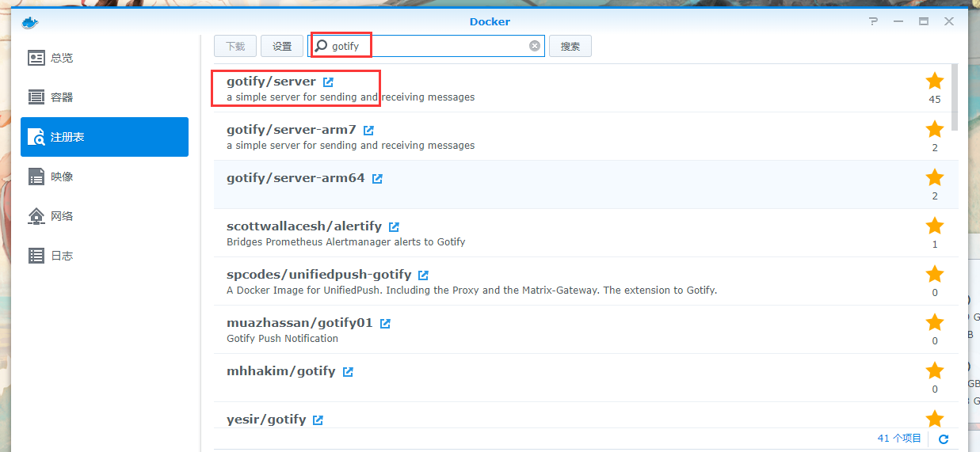
Task: Click the gotify/server-arm7 description text
Action: 351,146
